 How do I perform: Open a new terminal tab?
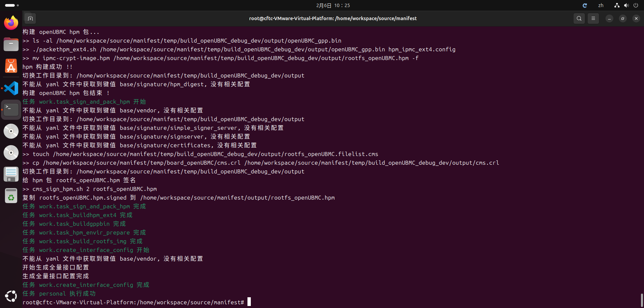coord(30,18)
